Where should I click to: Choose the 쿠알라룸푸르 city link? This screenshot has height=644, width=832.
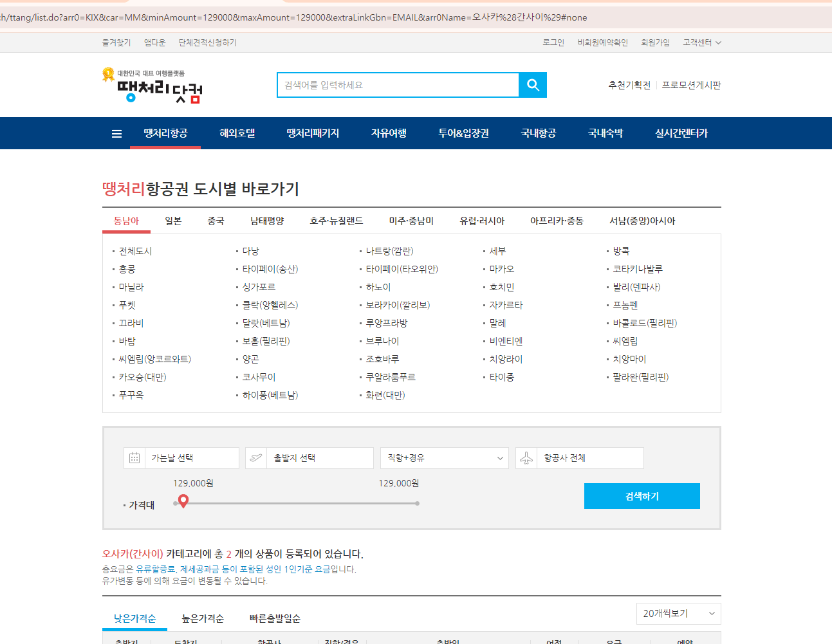(391, 377)
